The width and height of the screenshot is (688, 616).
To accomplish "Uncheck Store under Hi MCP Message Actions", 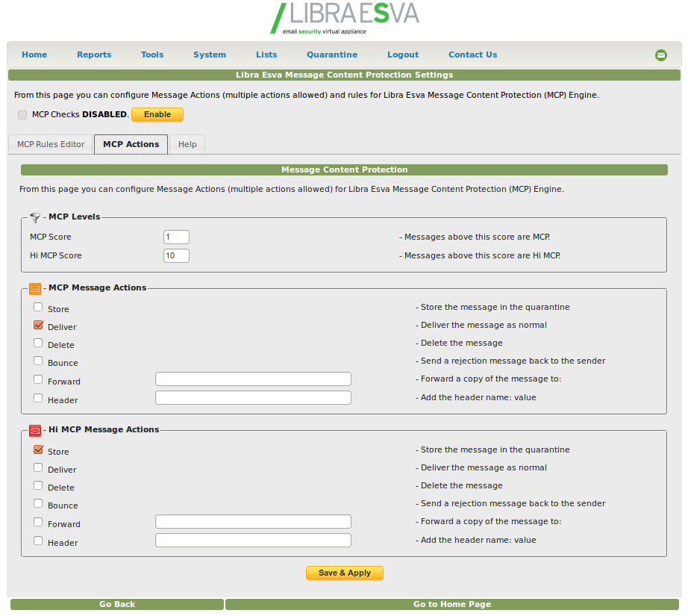I will click(38, 449).
